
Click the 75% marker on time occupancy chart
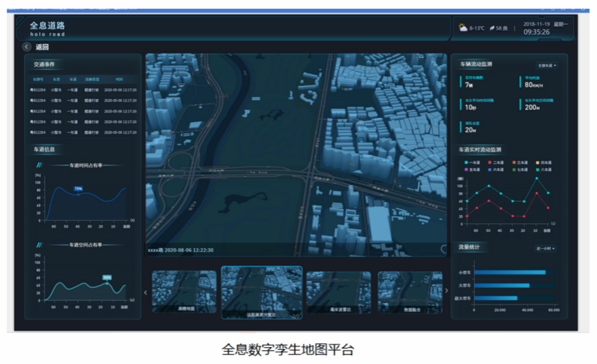coord(78,189)
